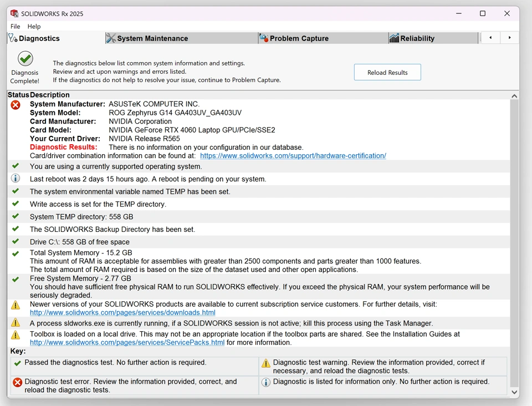Click the SOLIDWORKS Rx app icon in title bar

click(14, 13)
